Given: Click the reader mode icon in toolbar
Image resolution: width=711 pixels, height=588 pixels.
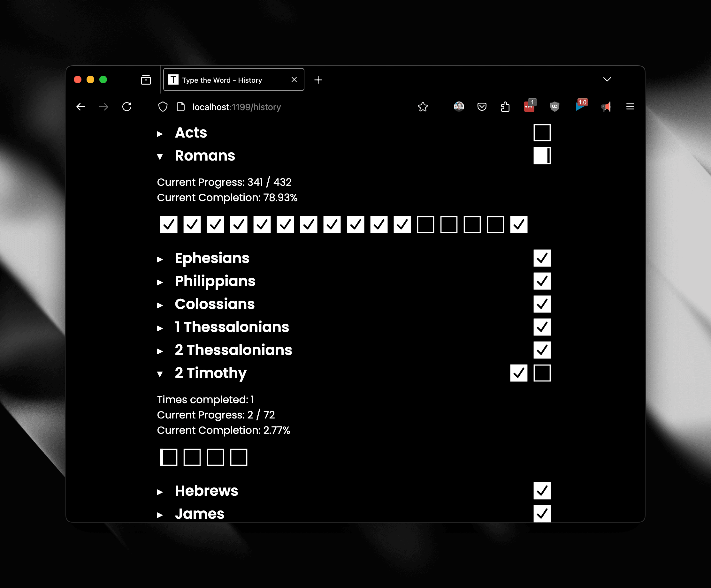Looking at the screenshot, I should pyautogui.click(x=182, y=107).
